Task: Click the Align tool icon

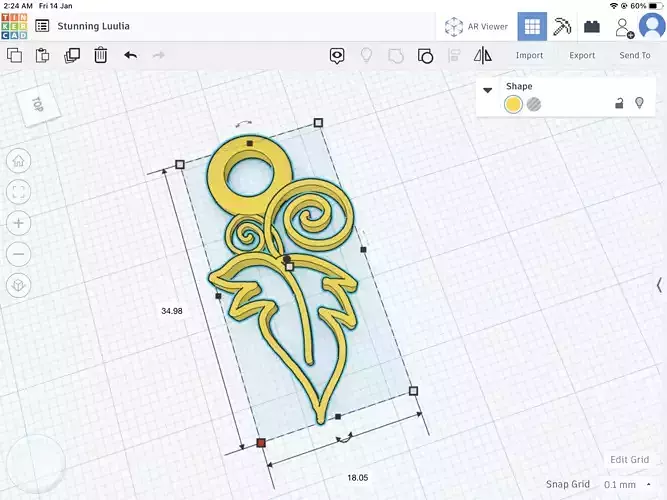Action: tap(454, 56)
